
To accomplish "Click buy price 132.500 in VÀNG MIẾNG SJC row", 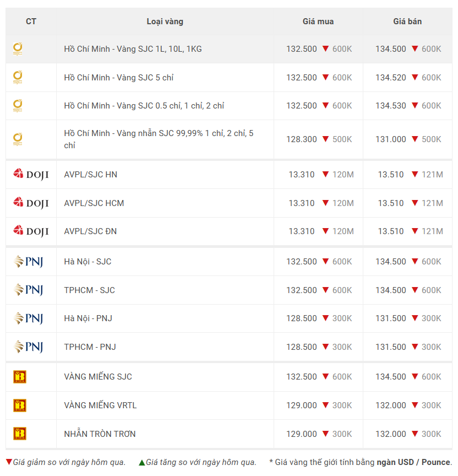I will tap(302, 377).
